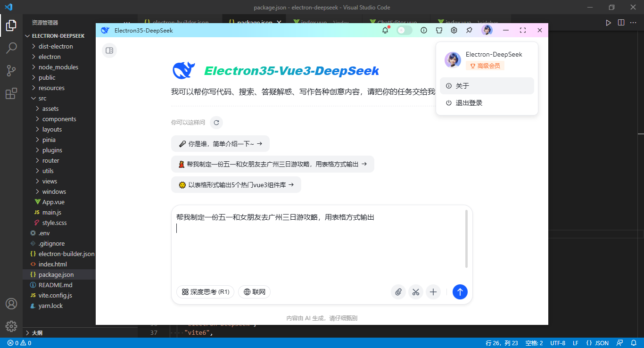The image size is (644, 348).
Task: Run the file with VS Code play icon
Action: tap(609, 22)
